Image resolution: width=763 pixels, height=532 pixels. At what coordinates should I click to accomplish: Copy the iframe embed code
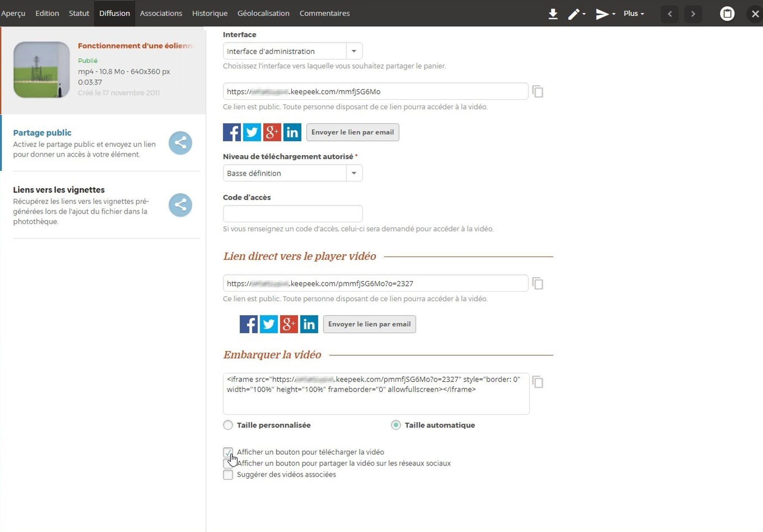[x=538, y=382]
